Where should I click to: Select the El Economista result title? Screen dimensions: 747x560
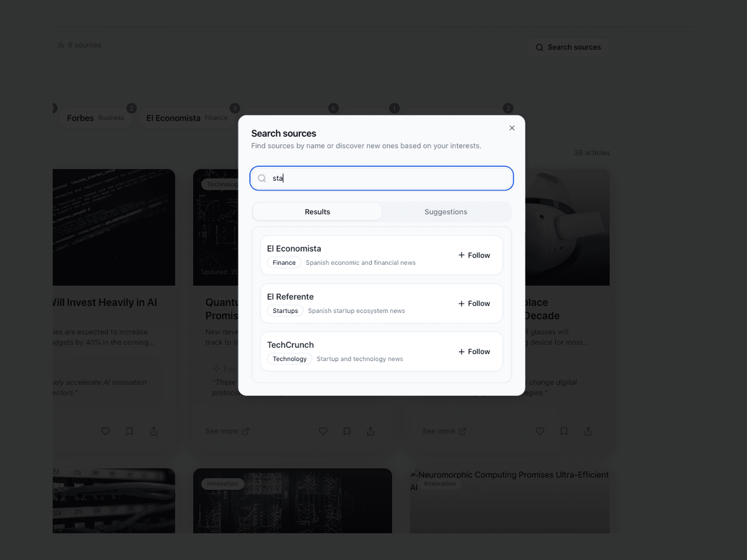pyautogui.click(x=294, y=249)
